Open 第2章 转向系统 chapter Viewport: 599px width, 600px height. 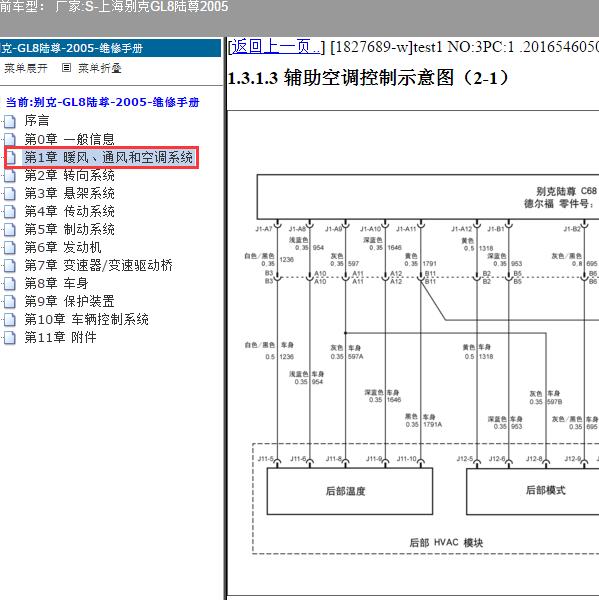69,175
